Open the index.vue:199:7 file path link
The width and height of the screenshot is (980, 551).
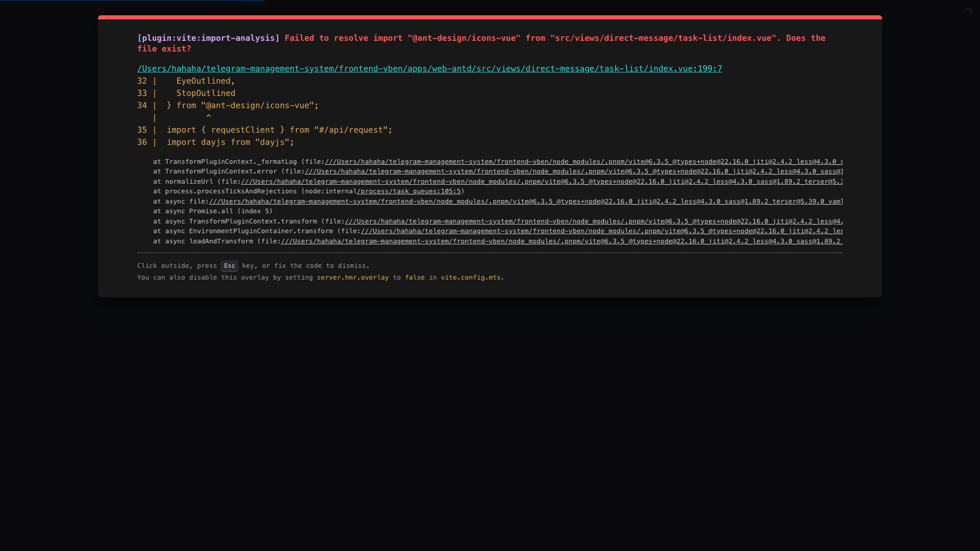tap(429, 69)
